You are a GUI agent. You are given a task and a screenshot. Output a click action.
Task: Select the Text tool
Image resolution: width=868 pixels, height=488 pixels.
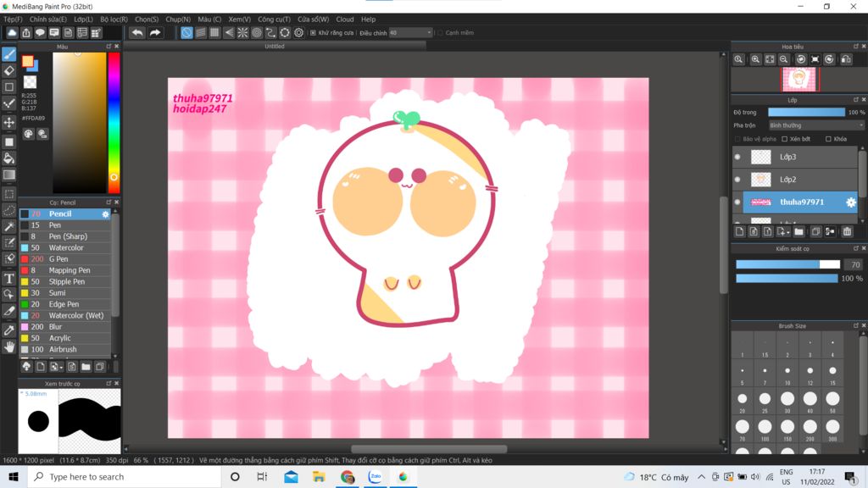8,278
